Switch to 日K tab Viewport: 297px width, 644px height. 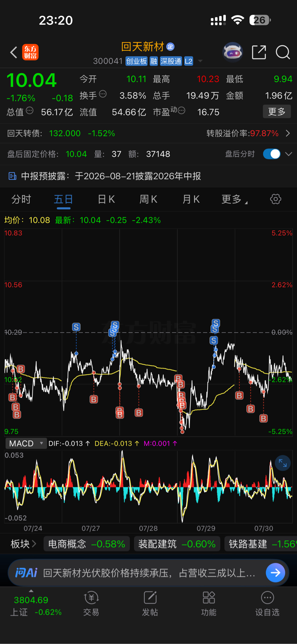tap(106, 199)
